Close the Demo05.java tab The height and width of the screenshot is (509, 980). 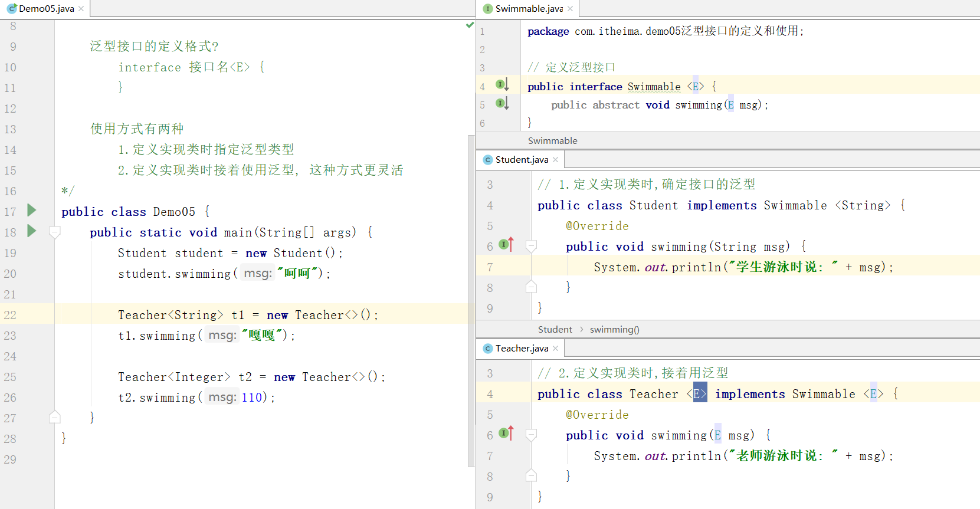(81, 9)
